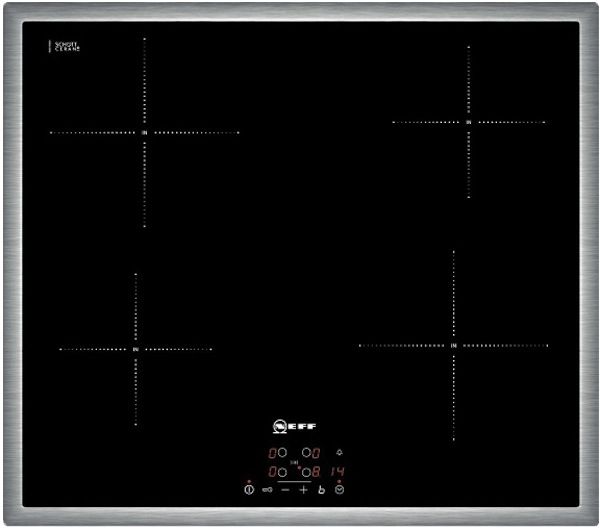Select the front-right cooking zone circle
This screenshot has height=529, width=600.
pyautogui.click(x=306, y=472)
